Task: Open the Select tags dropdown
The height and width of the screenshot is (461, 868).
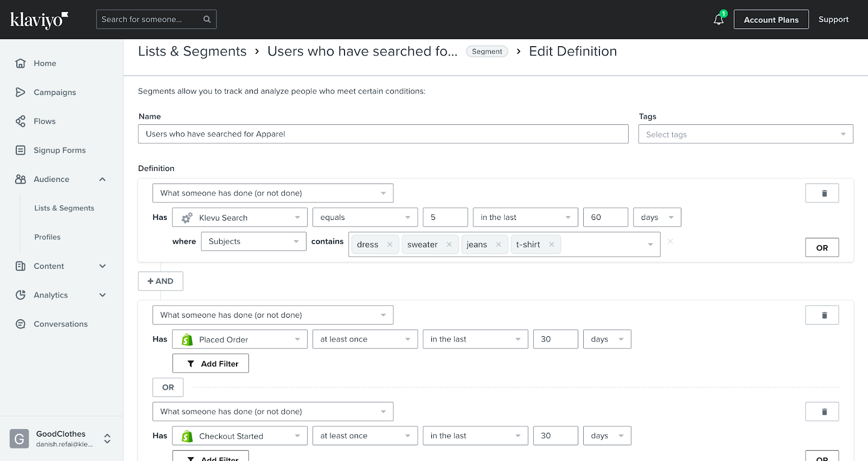Action: 745,135
